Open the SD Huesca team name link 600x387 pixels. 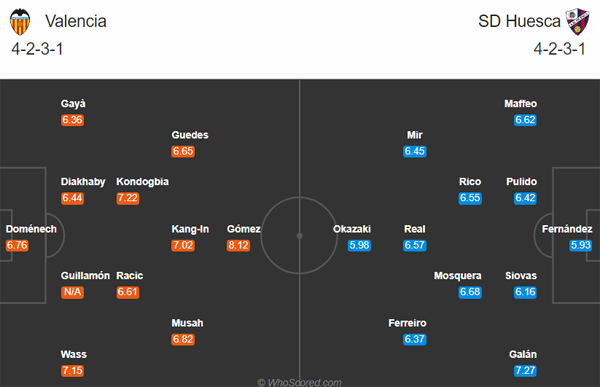click(x=519, y=21)
